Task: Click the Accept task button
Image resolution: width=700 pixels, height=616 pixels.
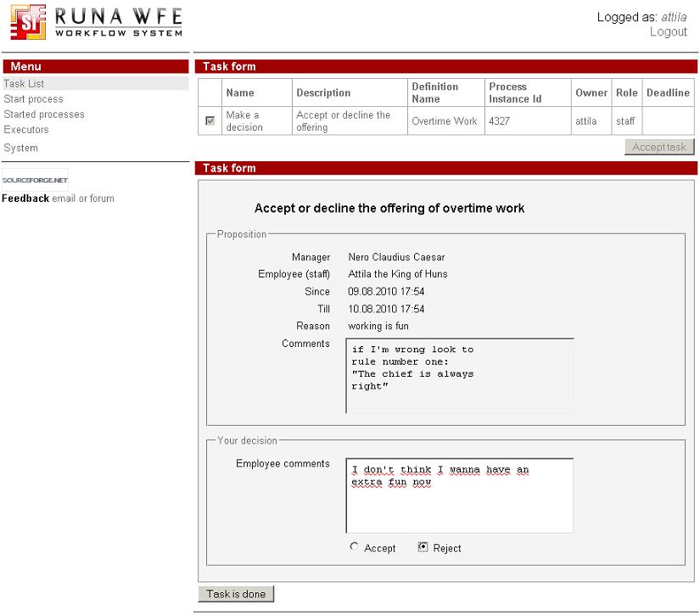Action: tap(659, 146)
